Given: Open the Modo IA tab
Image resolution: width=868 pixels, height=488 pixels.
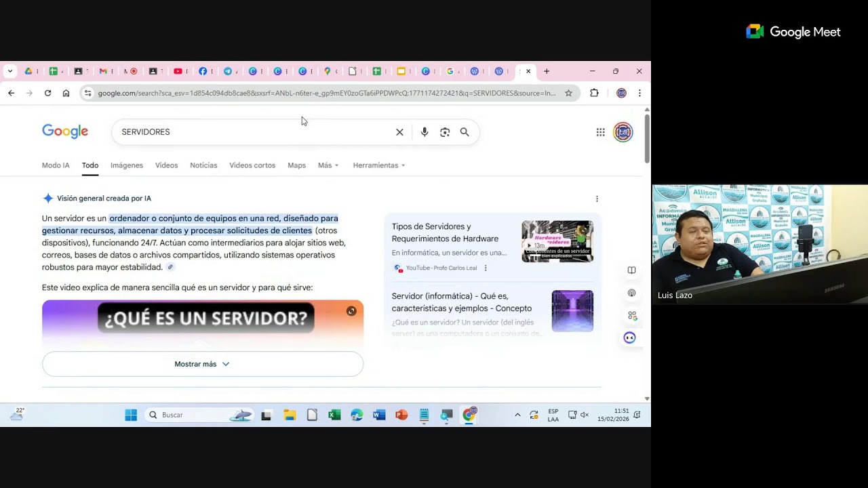Looking at the screenshot, I should (56, 165).
